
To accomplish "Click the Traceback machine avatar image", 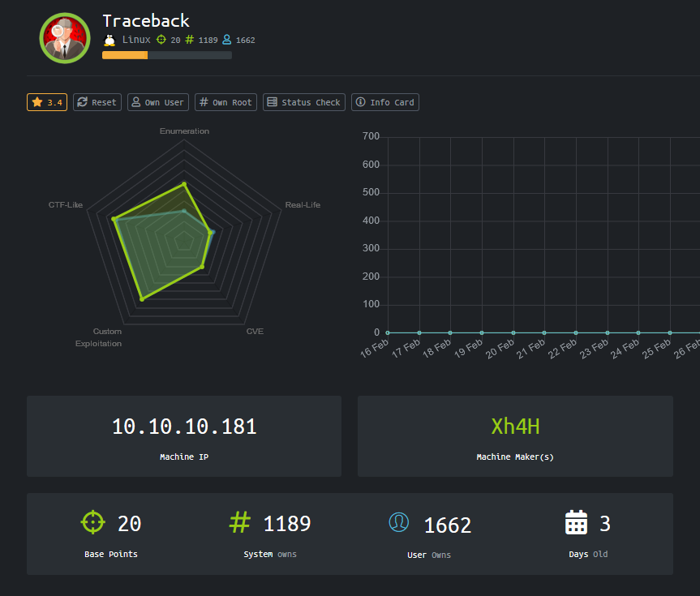I will [65, 38].
